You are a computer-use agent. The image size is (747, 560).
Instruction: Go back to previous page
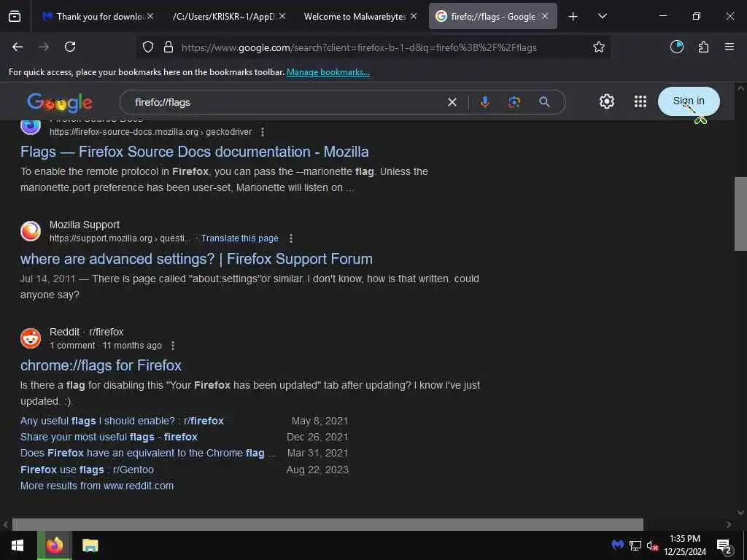point(18,47)
